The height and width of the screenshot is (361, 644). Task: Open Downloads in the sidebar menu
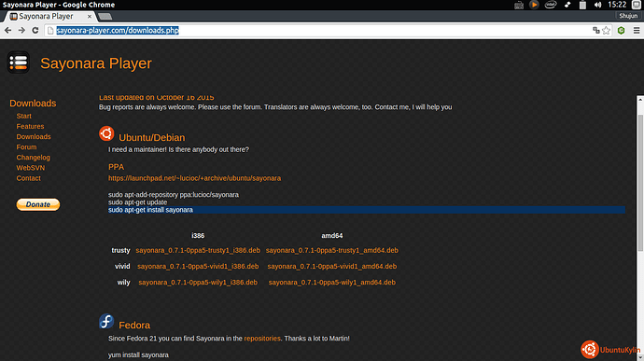tap(34, 137)
